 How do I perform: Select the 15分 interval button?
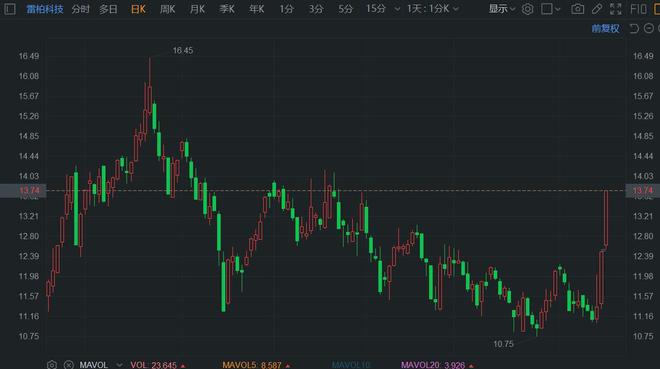[375, 9]
